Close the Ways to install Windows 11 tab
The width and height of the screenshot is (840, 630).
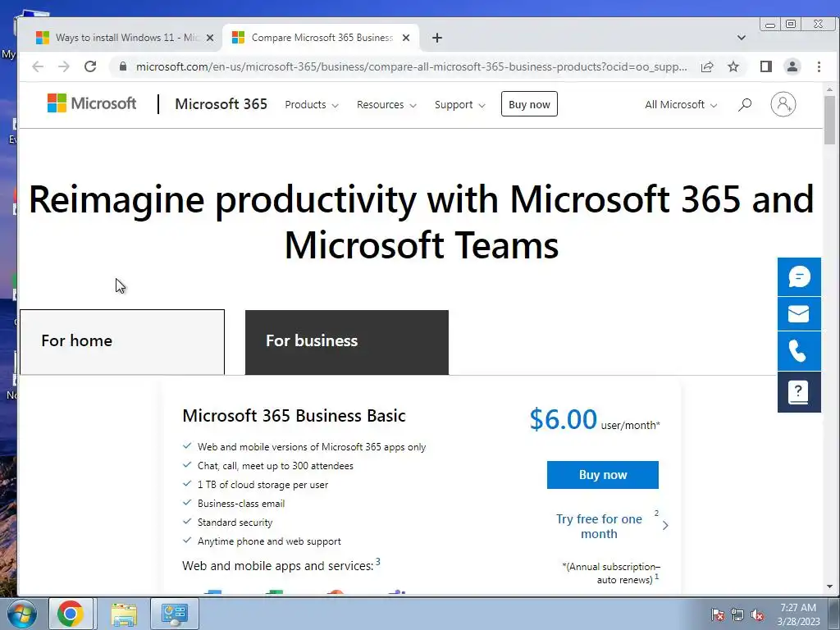(x=210, y=38)
